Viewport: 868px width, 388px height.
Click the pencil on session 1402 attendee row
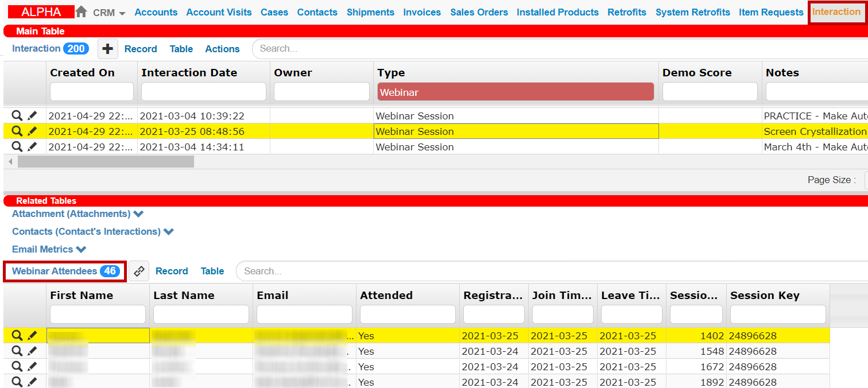tap(32, 336)
